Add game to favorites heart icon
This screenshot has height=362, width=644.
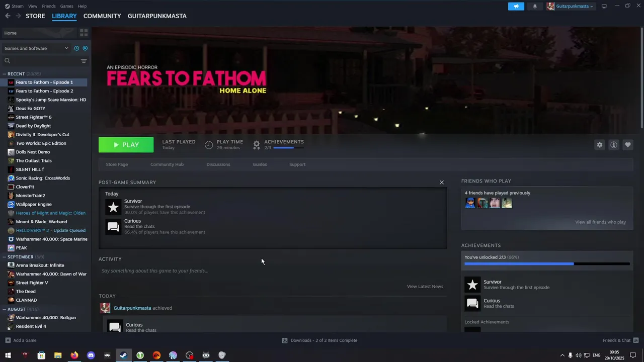[x=628, y=145]
